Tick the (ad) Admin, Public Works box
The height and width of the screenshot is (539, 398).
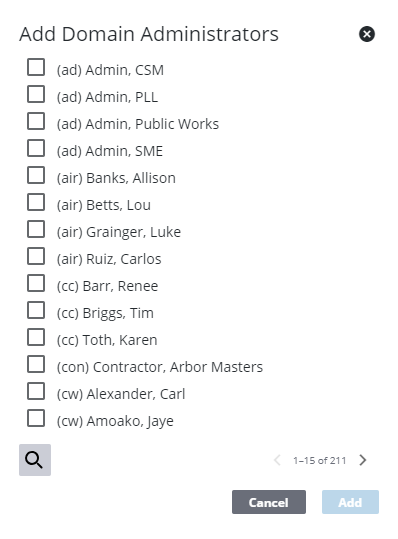[36, 121]
